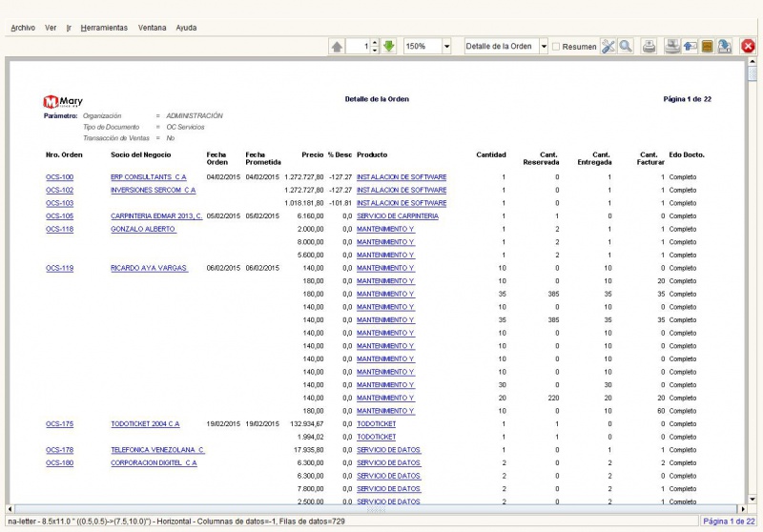Click the Producto column header
The height and width of the screenshot is (532, 763).
click(372, 154)
